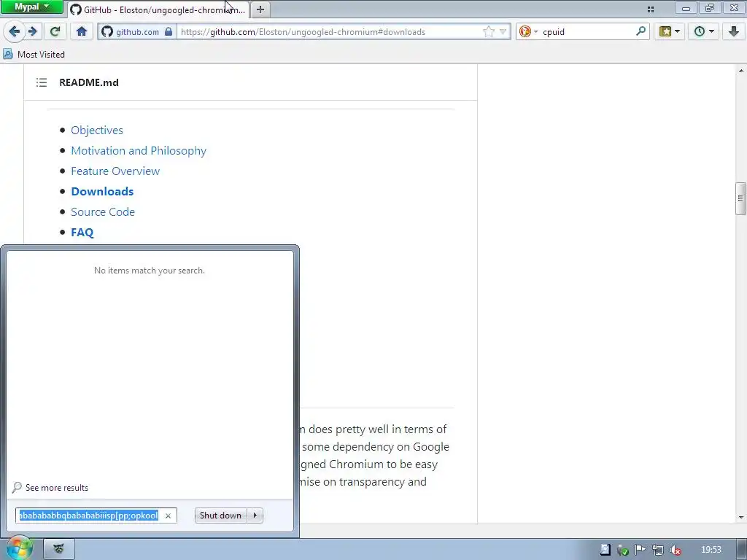Open the Source Code link

(x=103, y=212)
